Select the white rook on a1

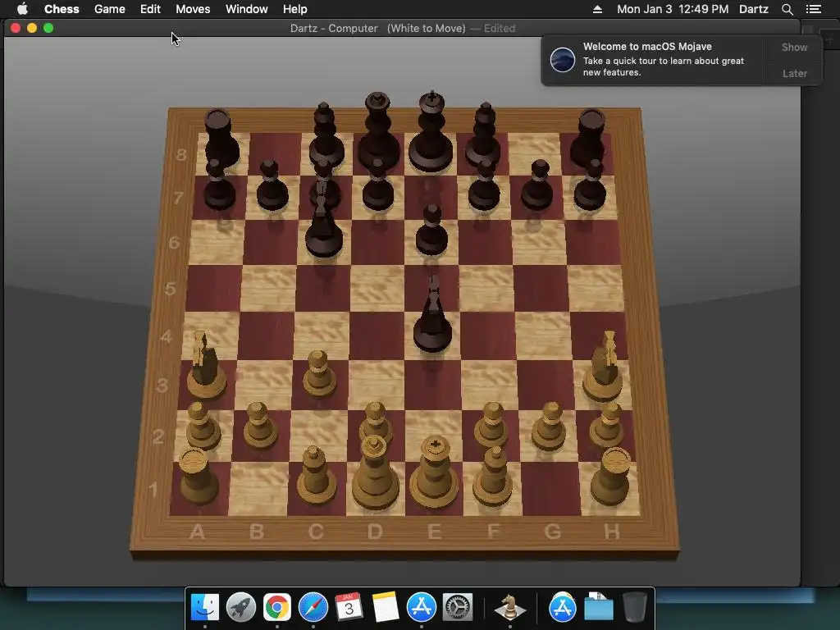pyautogui.click(x=197, y=478)
